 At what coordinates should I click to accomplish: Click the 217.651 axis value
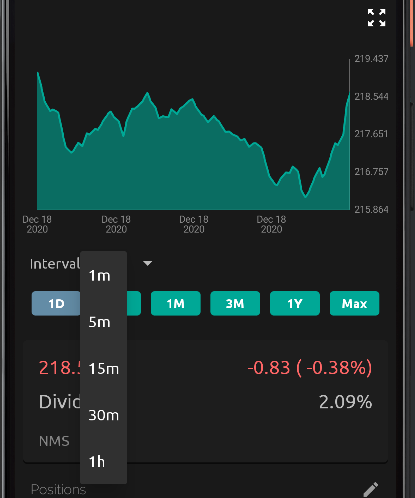click(x=371, y=134)
